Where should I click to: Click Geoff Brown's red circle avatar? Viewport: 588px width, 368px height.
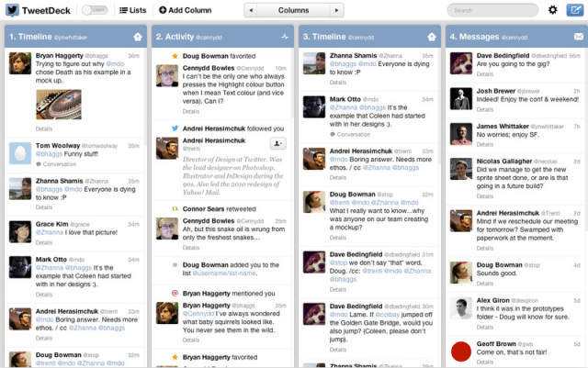[461, 351]
